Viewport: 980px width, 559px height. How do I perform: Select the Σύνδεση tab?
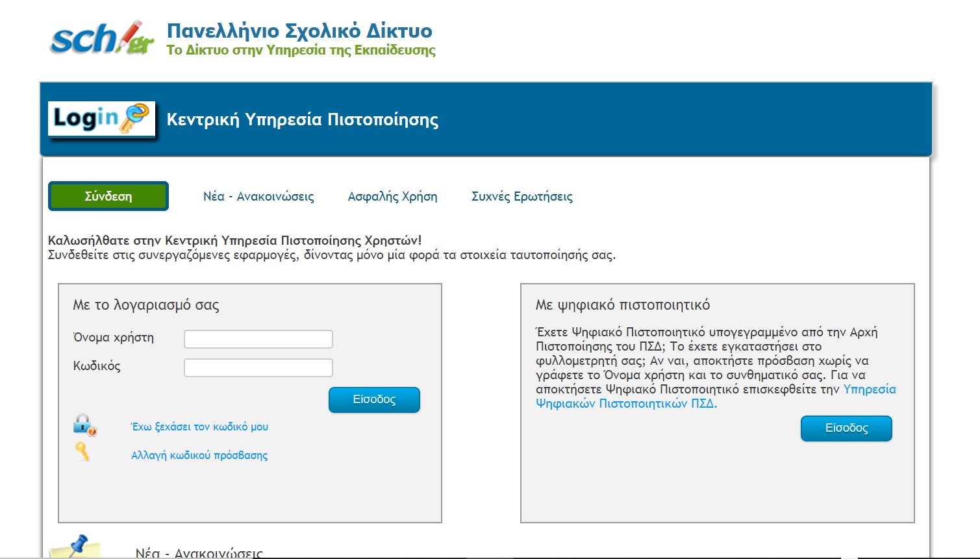(108, 196)
